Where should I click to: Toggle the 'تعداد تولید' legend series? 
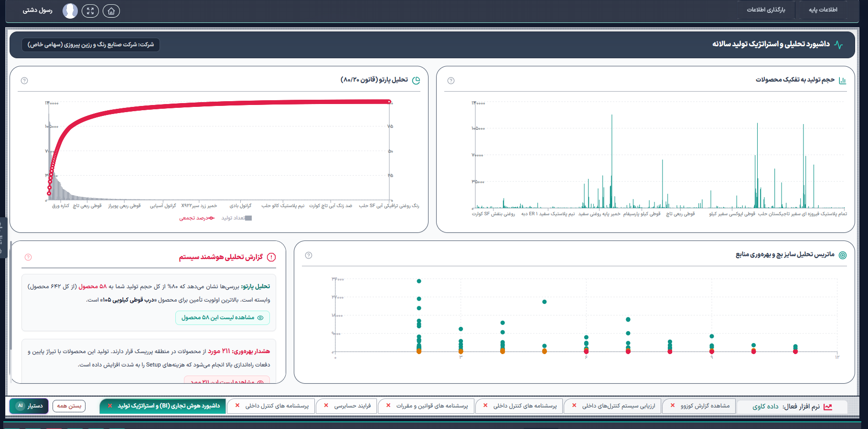pyautogui.click(x=236, y=218)
